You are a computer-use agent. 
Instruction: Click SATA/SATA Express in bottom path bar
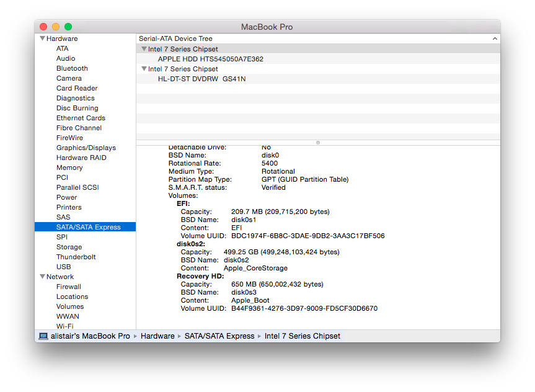219,336
